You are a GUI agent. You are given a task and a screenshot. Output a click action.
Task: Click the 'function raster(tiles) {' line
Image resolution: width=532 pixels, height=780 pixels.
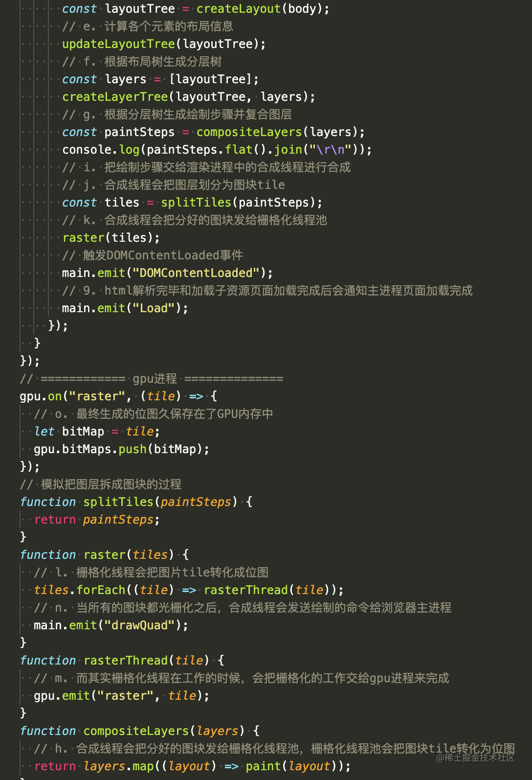click(x=104, y=555)
